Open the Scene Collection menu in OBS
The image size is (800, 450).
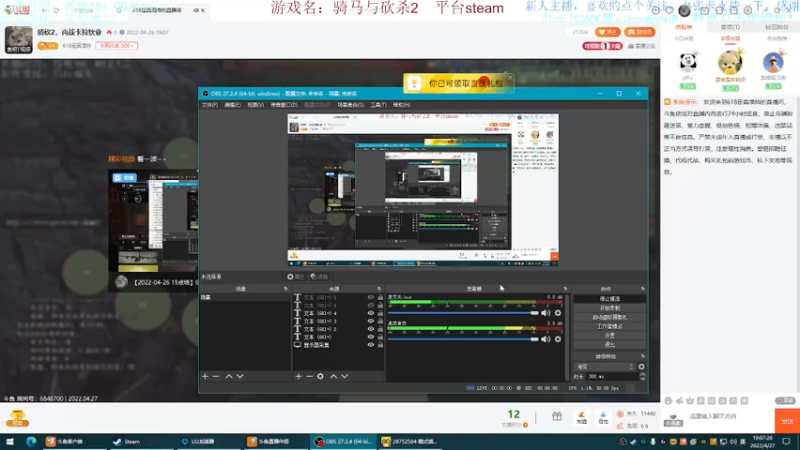351,105
